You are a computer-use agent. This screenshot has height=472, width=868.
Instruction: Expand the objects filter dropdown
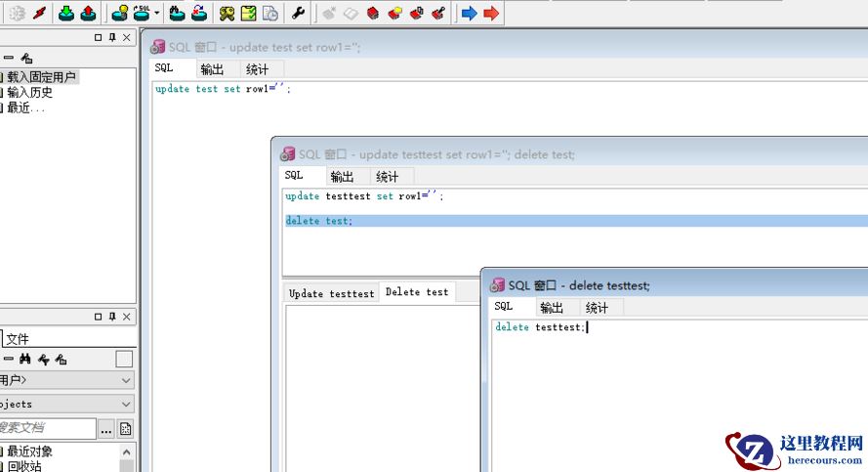pos(126,404)
